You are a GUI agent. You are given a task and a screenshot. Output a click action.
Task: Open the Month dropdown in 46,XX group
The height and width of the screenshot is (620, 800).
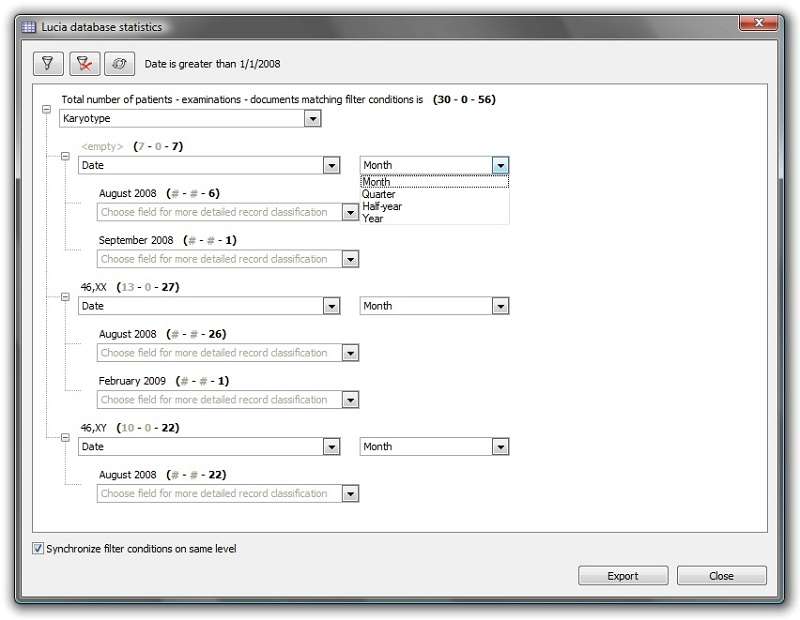point(500,306)
